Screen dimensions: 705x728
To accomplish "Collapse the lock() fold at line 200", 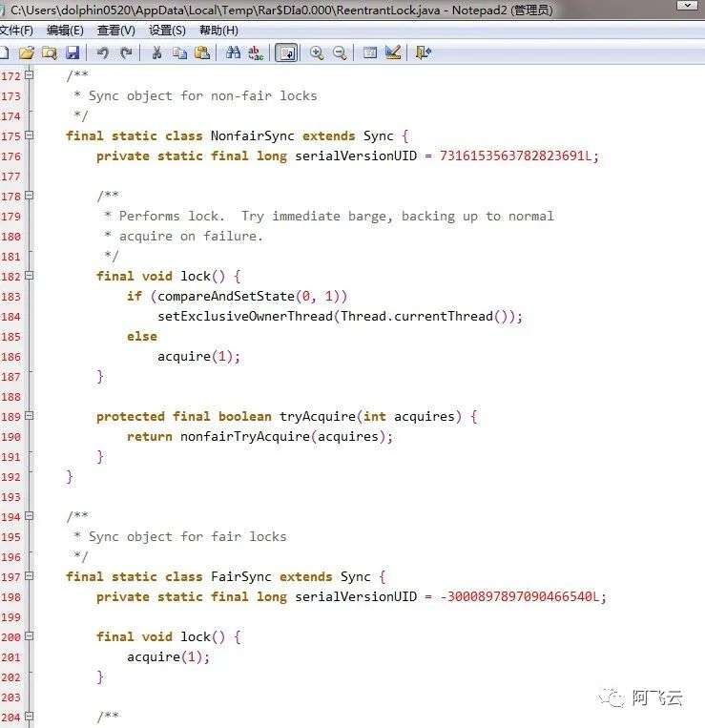I will [30, 636].
